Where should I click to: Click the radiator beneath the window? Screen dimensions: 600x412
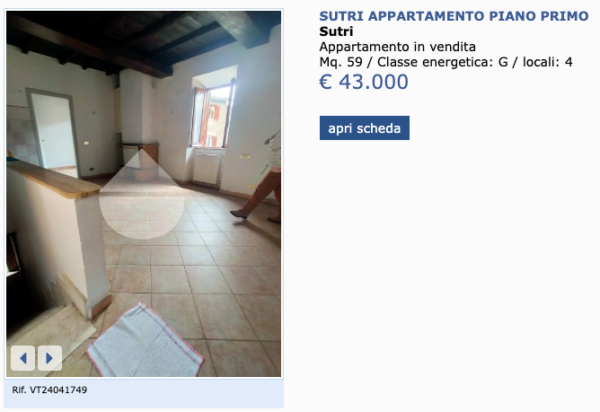207,168
